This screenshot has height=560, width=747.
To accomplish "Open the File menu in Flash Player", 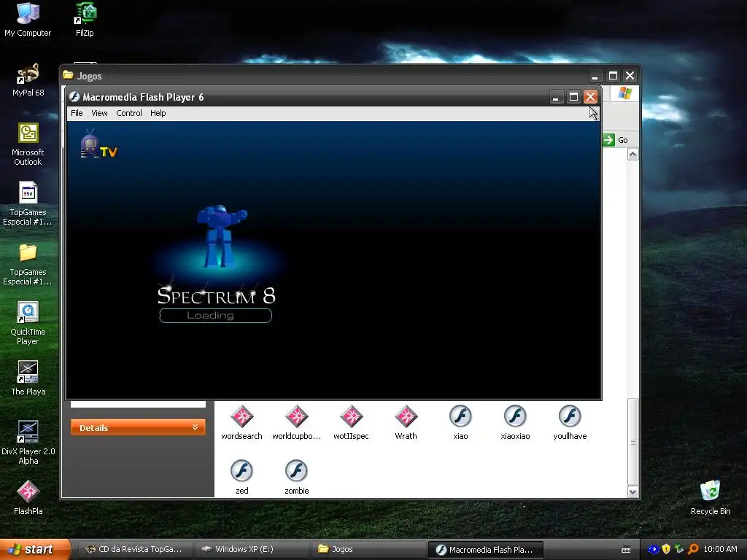I will click(77, 113).
